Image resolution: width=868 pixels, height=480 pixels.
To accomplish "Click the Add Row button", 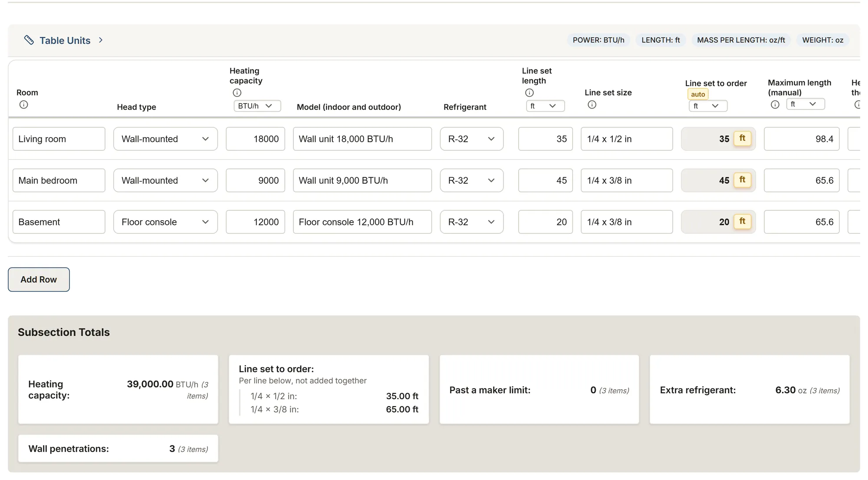I will pos(39,279).
